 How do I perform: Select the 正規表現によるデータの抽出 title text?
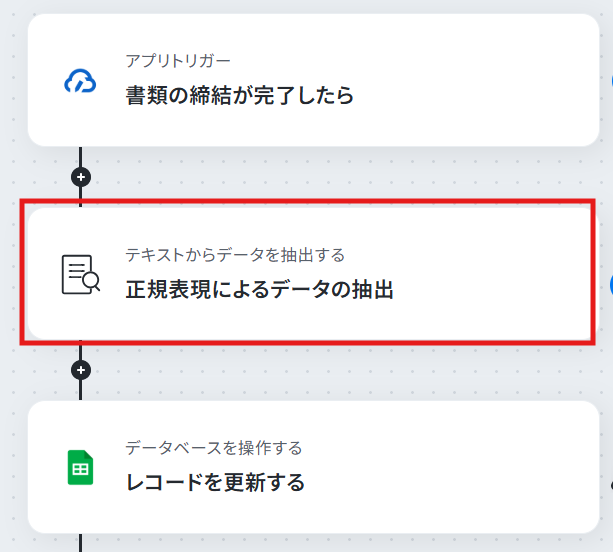260,289
